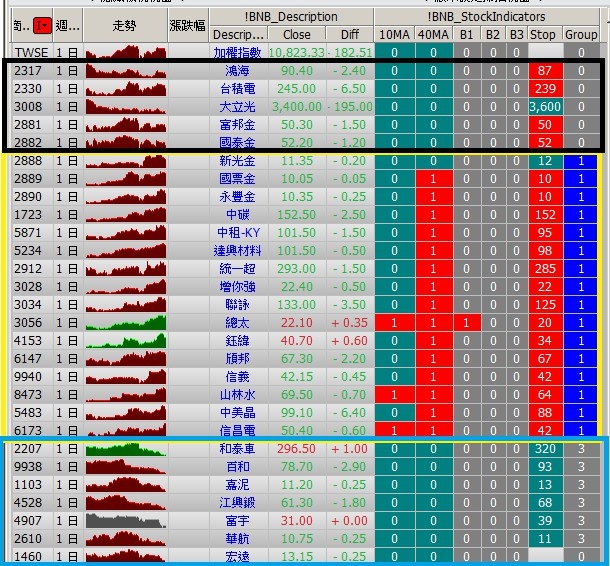
Task: Select stock name 大立光
Action: pyautogui.click(x=237, y=107)
